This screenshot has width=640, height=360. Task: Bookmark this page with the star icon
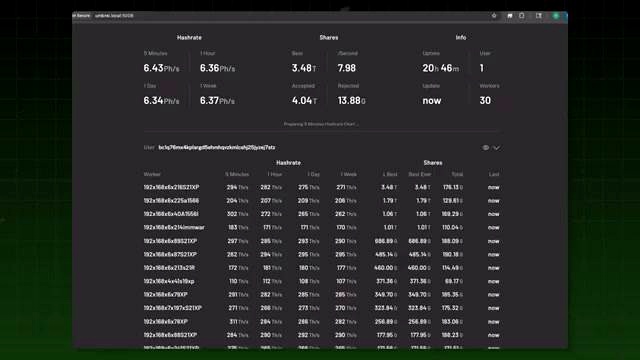494,16
